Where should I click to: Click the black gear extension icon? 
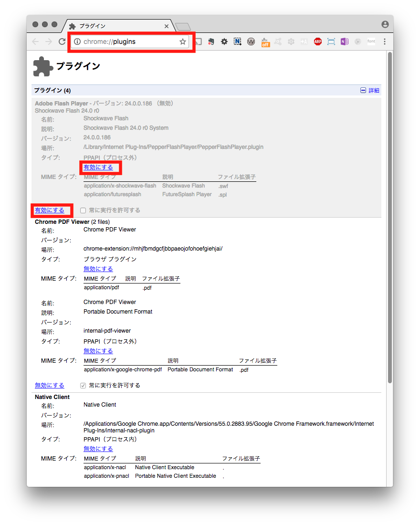(224, 42)
